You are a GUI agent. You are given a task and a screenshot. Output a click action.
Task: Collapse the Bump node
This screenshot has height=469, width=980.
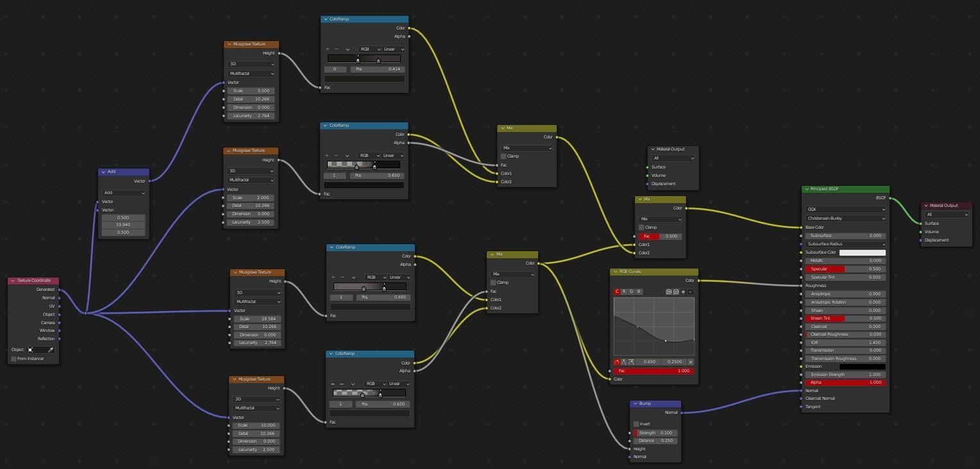635,404
